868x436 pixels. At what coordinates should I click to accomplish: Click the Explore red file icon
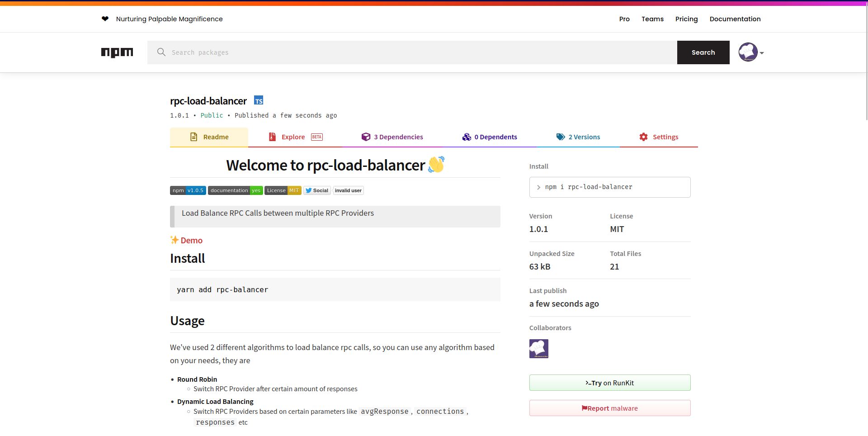point(272,137)
